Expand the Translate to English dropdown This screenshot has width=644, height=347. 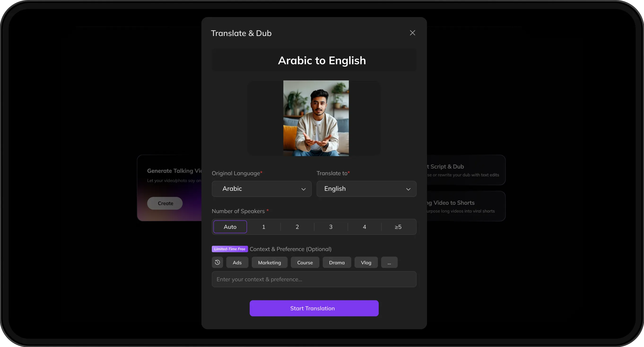(366, 189)
